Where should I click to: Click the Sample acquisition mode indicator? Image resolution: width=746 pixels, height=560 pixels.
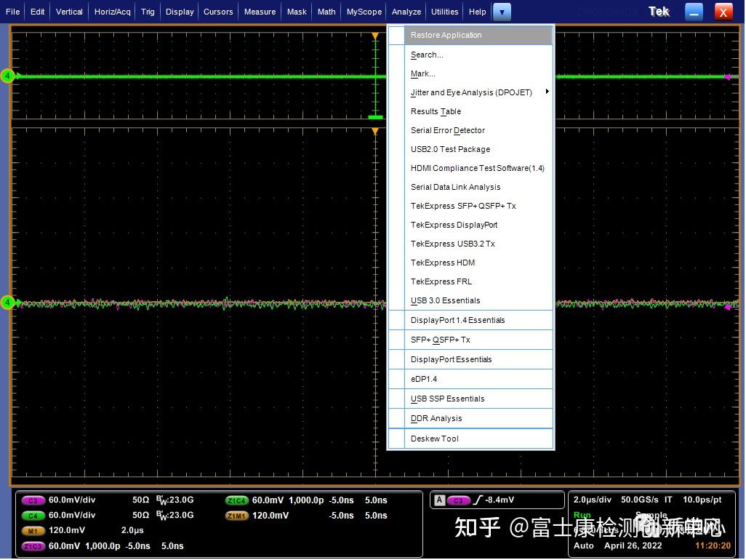click(x=651, y=515)
